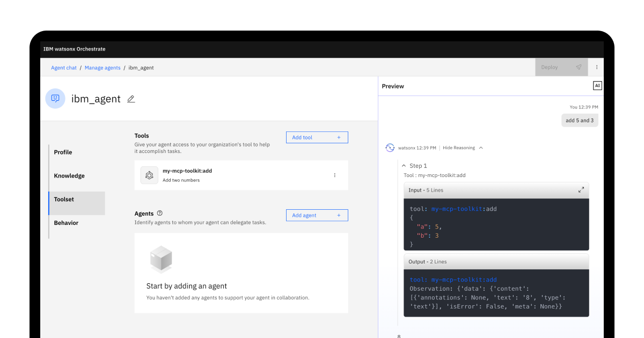
Task: Expand the Input code block fullscreen
Action: [581, 190]
